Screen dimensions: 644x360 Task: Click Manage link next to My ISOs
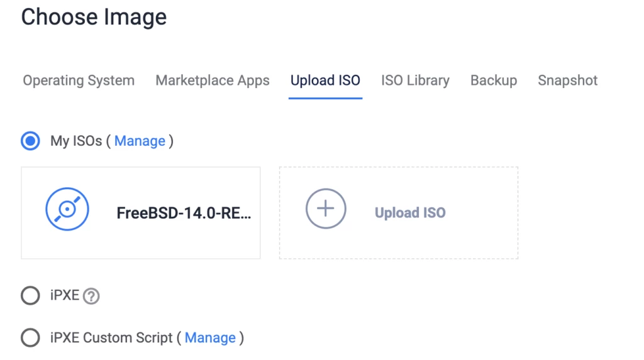click(x=140, y=141)
